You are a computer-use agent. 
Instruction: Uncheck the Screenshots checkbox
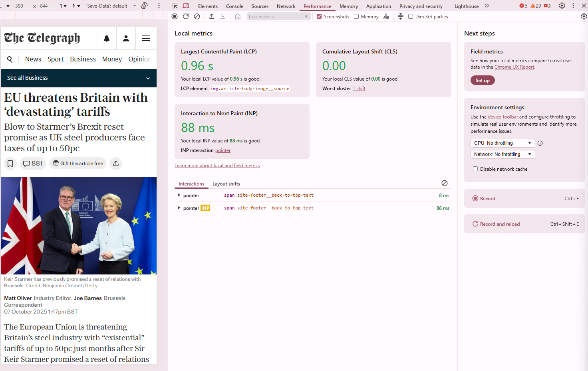click(319, 16)
